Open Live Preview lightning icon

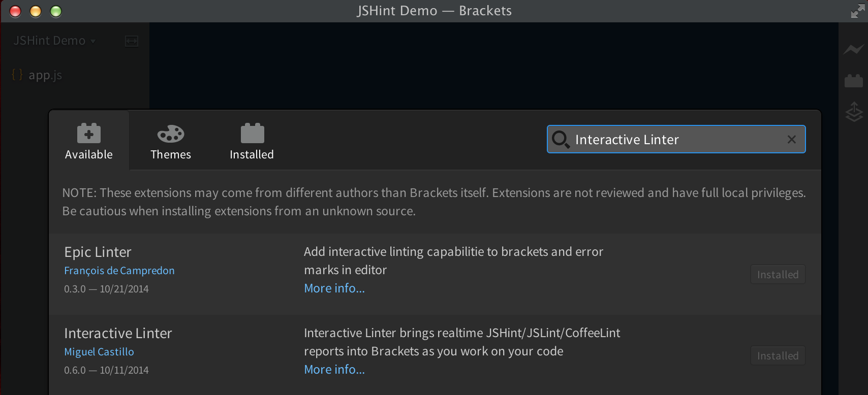(854, 49)
